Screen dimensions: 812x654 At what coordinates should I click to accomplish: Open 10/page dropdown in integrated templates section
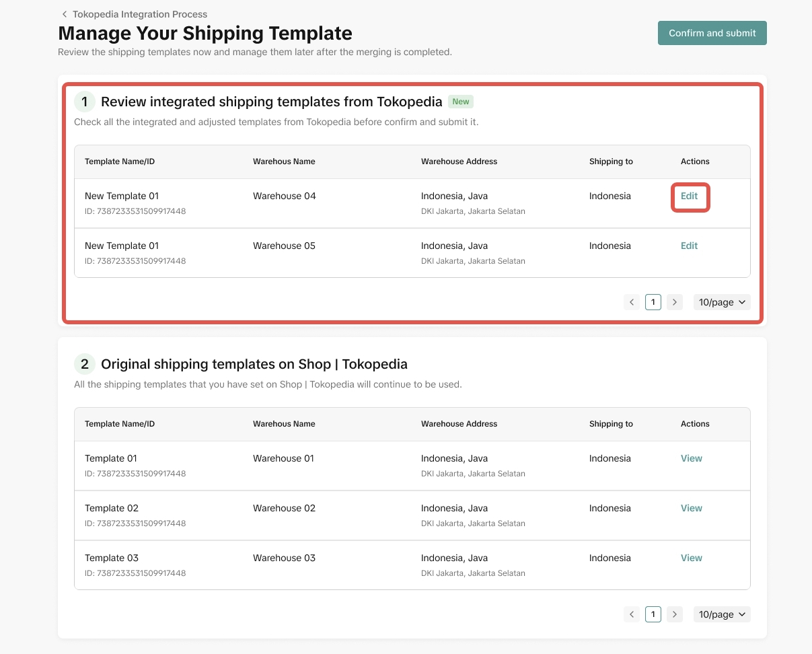pos(722,302)
